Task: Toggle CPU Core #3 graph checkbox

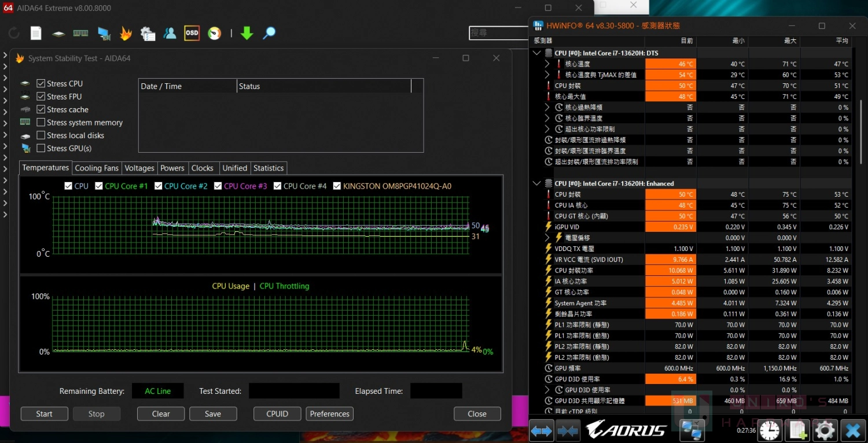Action: tap(218, 186)
